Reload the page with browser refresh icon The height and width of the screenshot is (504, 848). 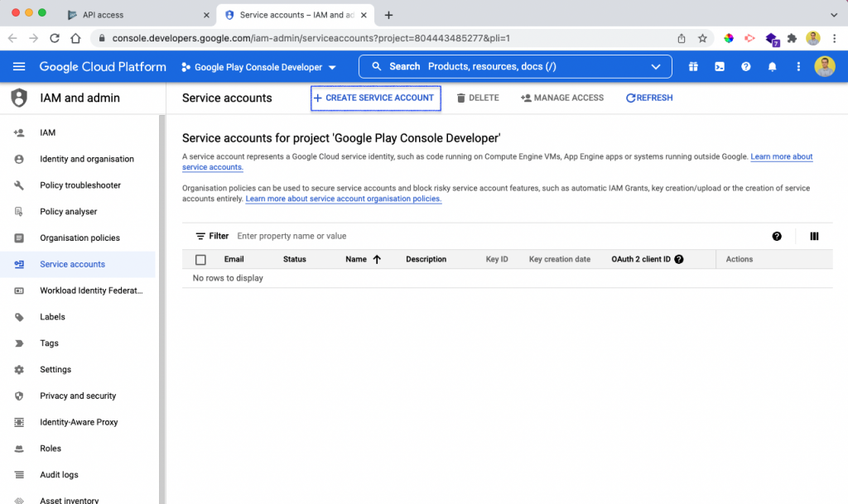(55, 38)
